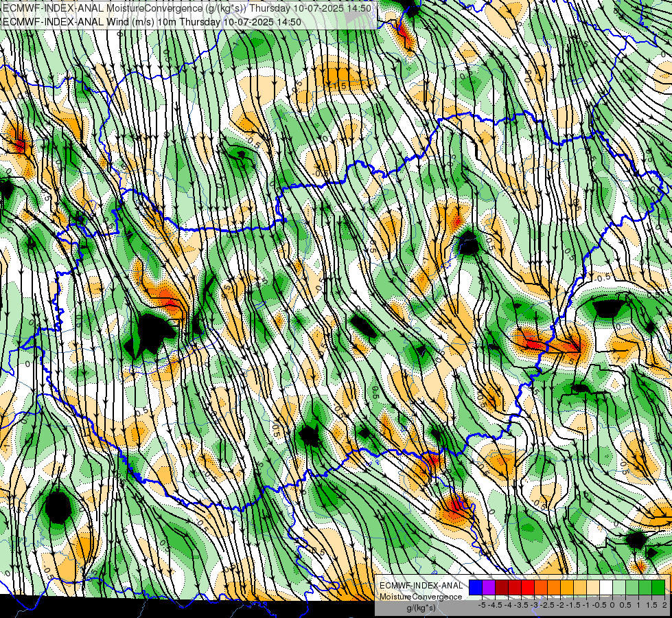
Task: Click the orange swatch between -2.5 and -2
Action: (554, 587)
